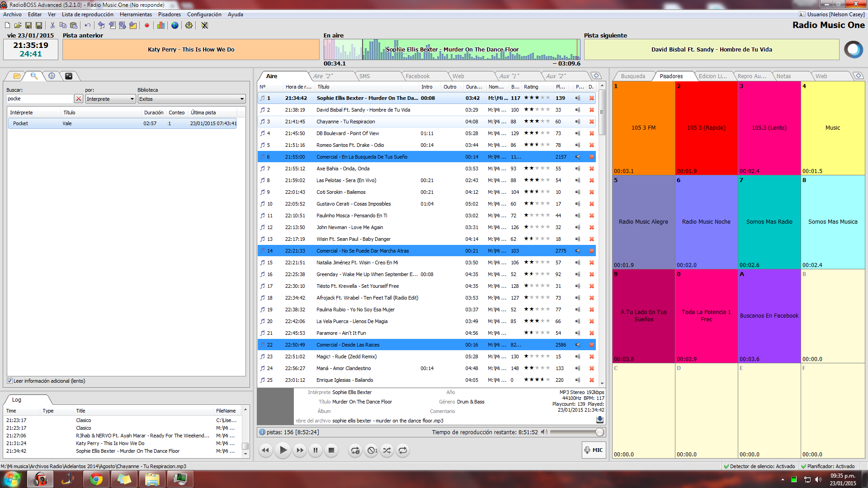
Task: Open the magnifier search tab in left panel
Action: pos(34,76)
